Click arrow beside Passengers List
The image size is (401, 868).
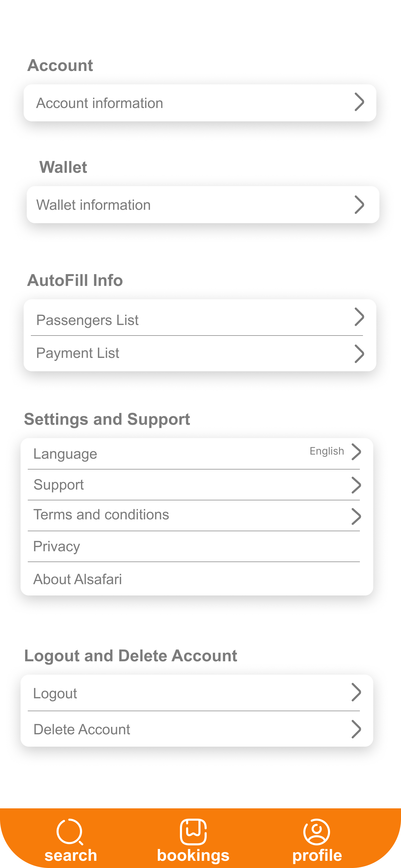pos(359,317)
